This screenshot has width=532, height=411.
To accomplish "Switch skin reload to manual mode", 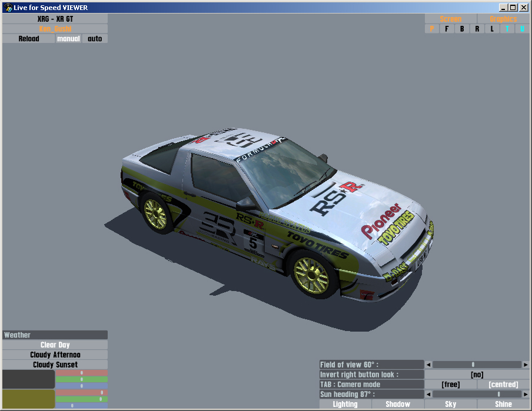I will (68, 39).
